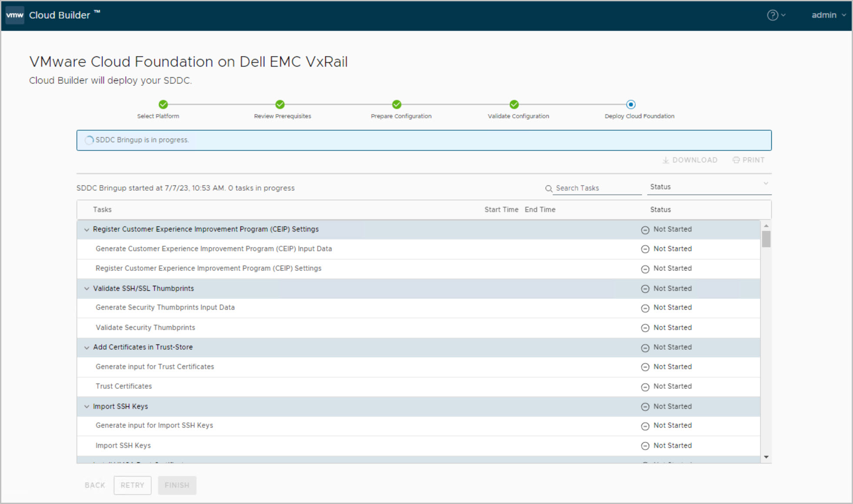
Task: Open the Status filter dropdown
Action: (709, 187)
